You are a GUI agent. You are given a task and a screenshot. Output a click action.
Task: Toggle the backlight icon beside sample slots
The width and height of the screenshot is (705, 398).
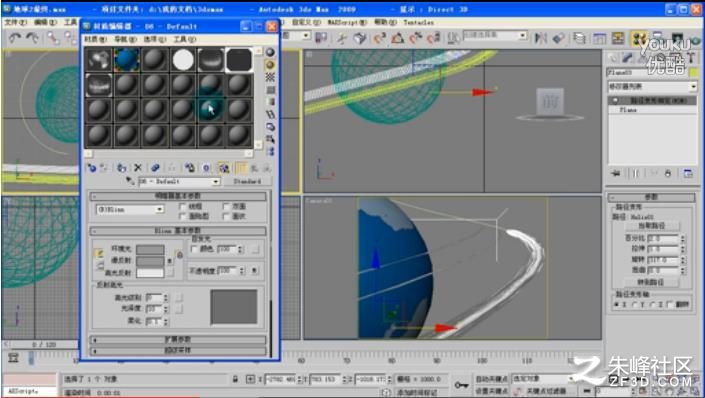coord(270,65)
